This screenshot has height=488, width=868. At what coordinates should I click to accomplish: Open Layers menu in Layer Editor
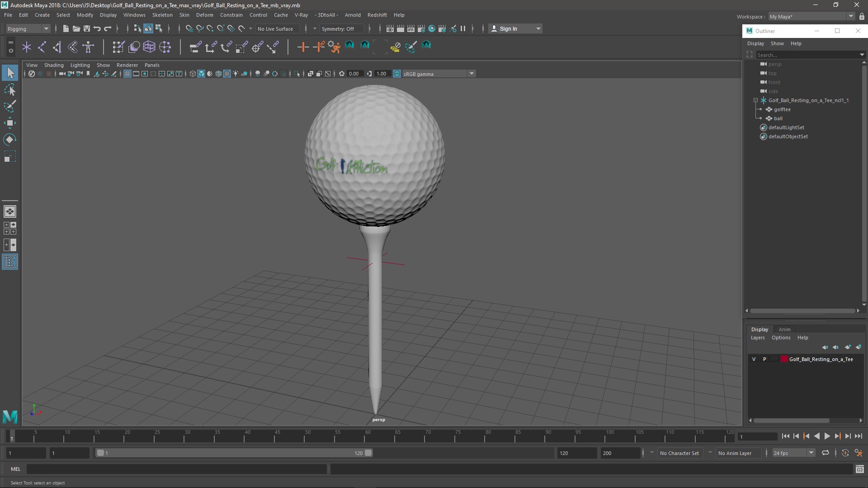(758, 338)
